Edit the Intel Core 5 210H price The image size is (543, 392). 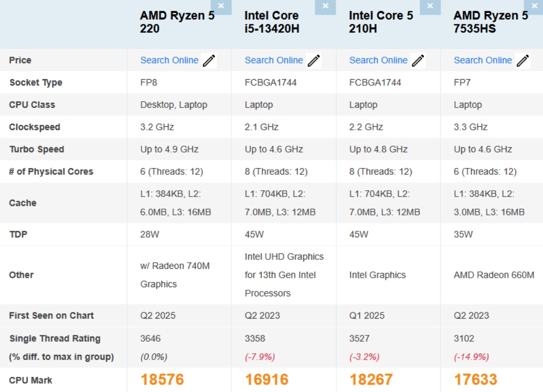[x=418, y=61]
